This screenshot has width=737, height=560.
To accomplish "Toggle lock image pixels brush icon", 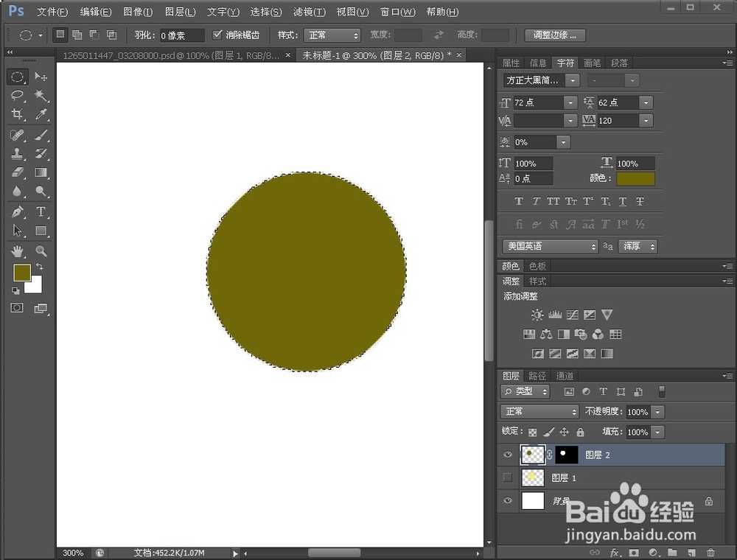I will [549, 432].
